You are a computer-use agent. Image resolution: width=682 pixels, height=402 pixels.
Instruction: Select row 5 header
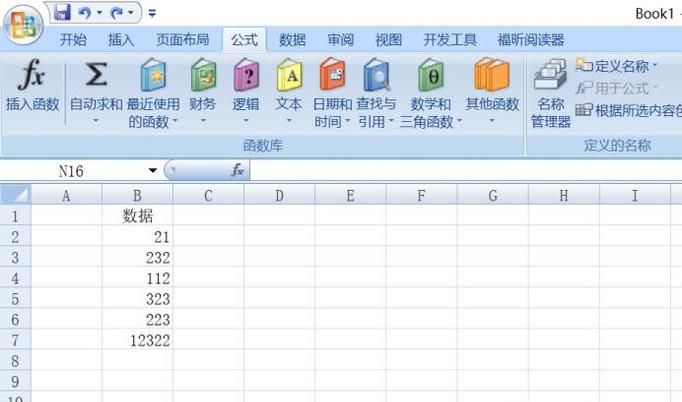pyautogui.click(x=15, y=299)
